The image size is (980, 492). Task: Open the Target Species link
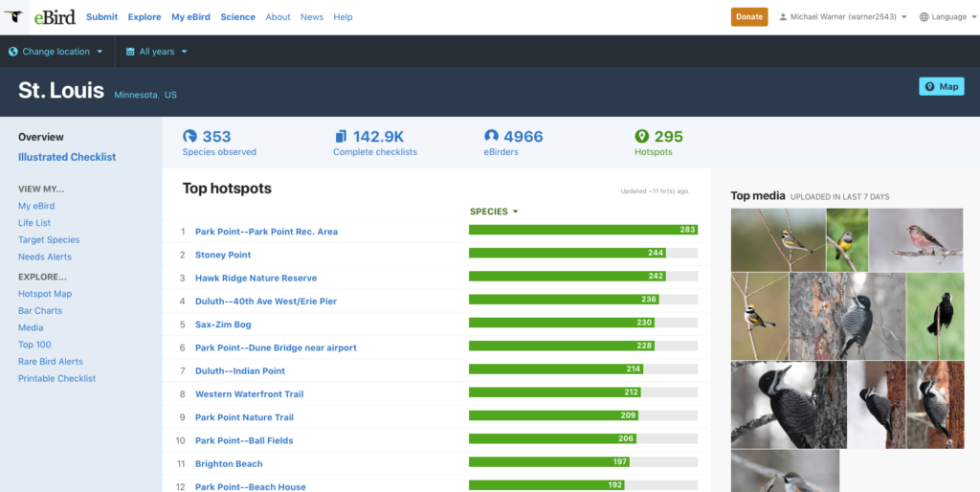(x=49, y=239)
